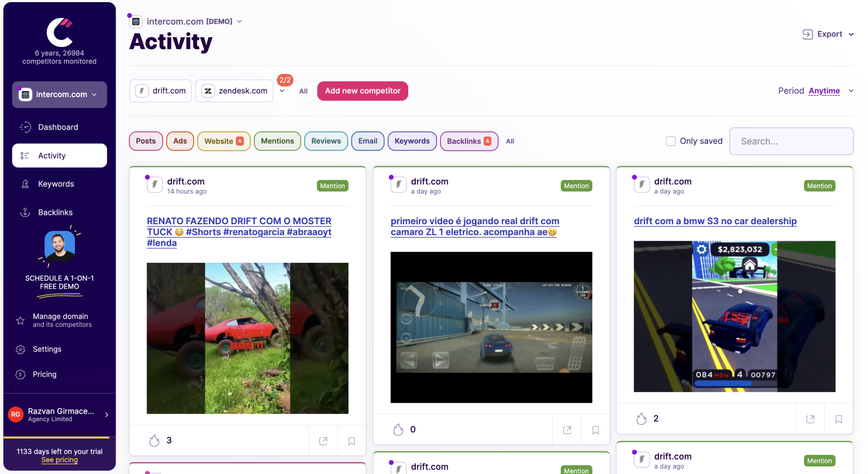Enable the Only saved checkbox
This screenshot has height=474, width=868.
pos(670,141)
